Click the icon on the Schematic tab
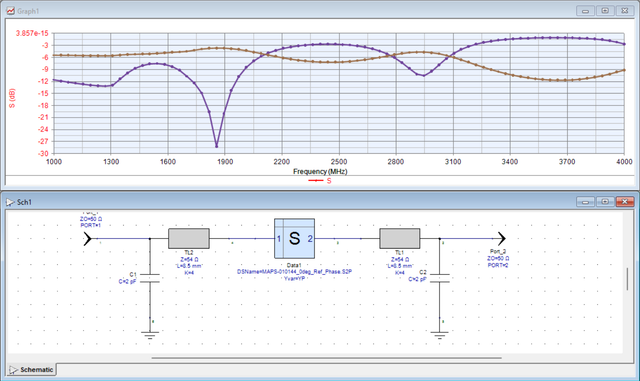The width and height of the screenshot is (640, 381). (13, 370)
